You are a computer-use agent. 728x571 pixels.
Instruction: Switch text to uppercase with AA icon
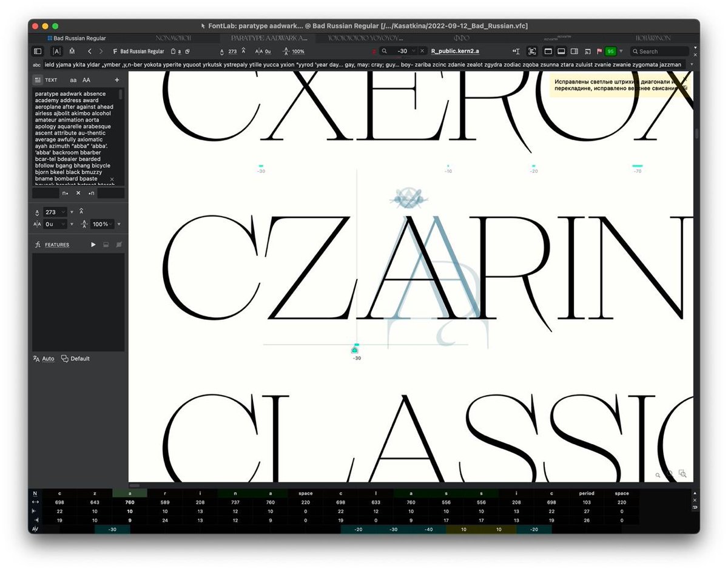[x=87, y=79]
